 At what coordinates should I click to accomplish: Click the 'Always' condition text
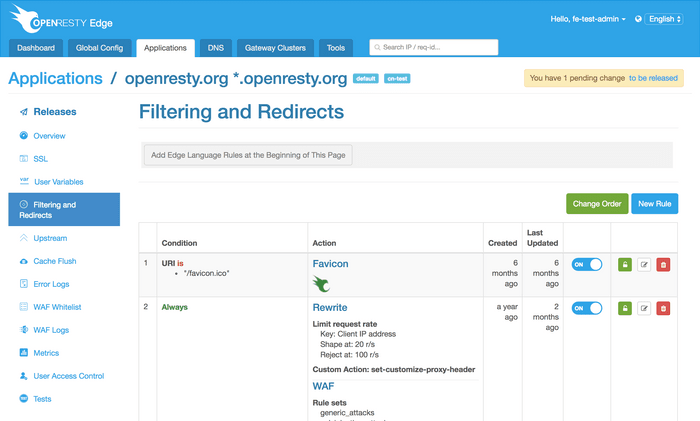coord(175,307)
